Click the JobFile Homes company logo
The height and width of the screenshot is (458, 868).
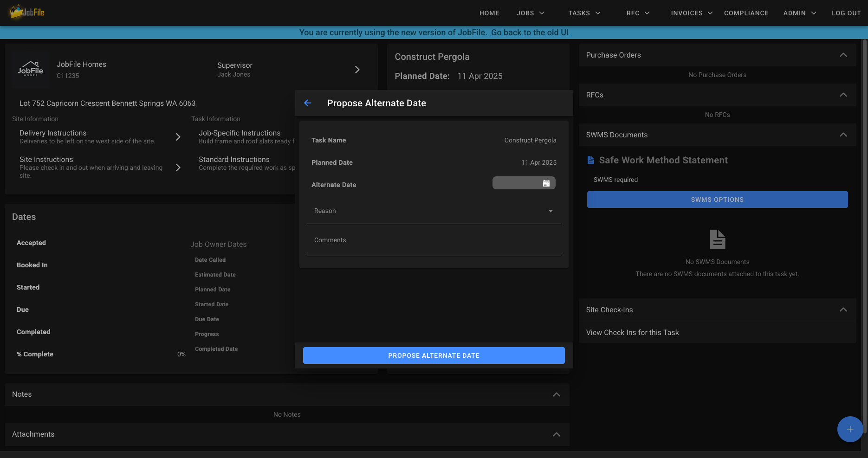31,70
